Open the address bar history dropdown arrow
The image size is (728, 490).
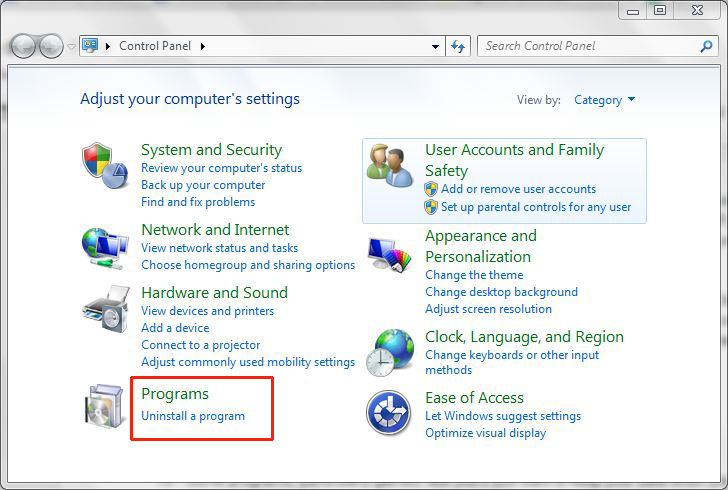(x=435, y=46)
